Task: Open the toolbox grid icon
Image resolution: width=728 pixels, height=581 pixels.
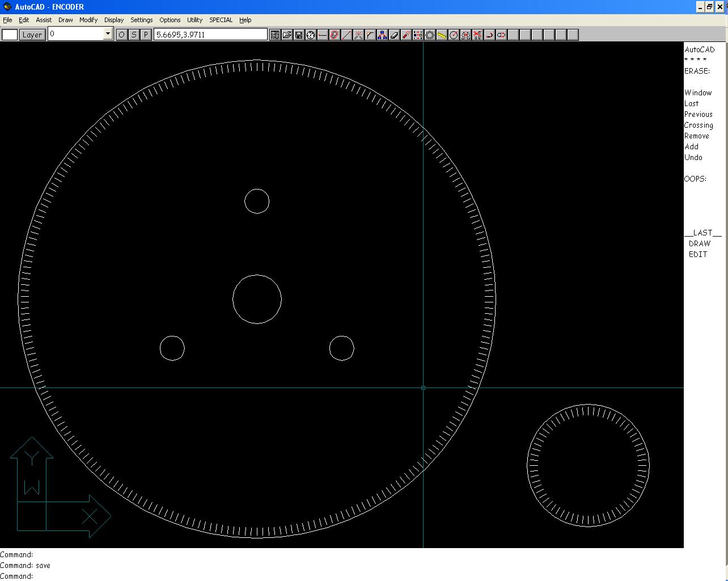Action: 275,35
